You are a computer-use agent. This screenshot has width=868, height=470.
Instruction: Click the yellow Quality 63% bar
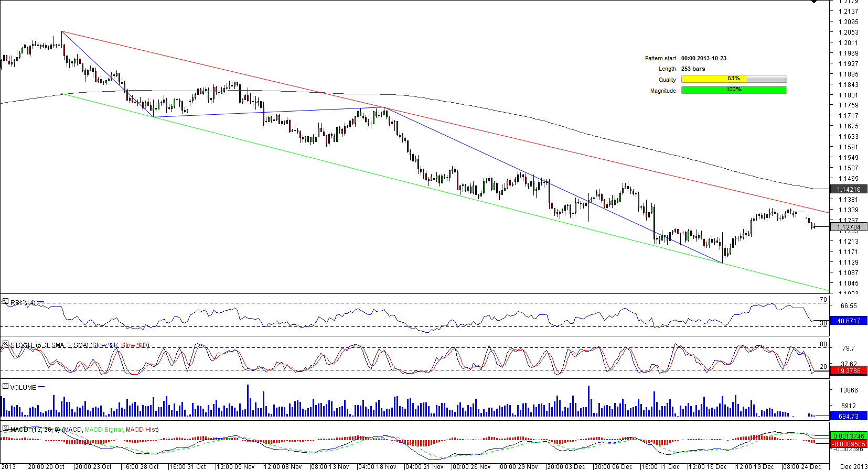(x=733, y=79)
